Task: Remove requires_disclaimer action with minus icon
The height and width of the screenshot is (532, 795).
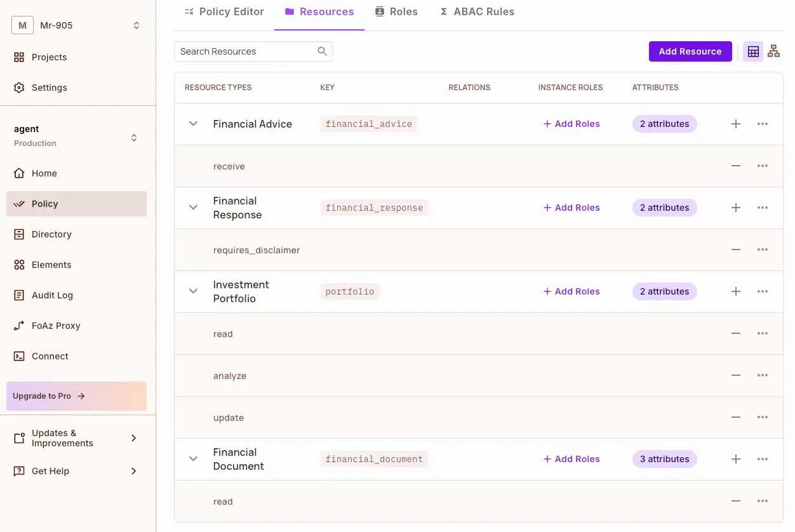Action: [x=736, y=250]
